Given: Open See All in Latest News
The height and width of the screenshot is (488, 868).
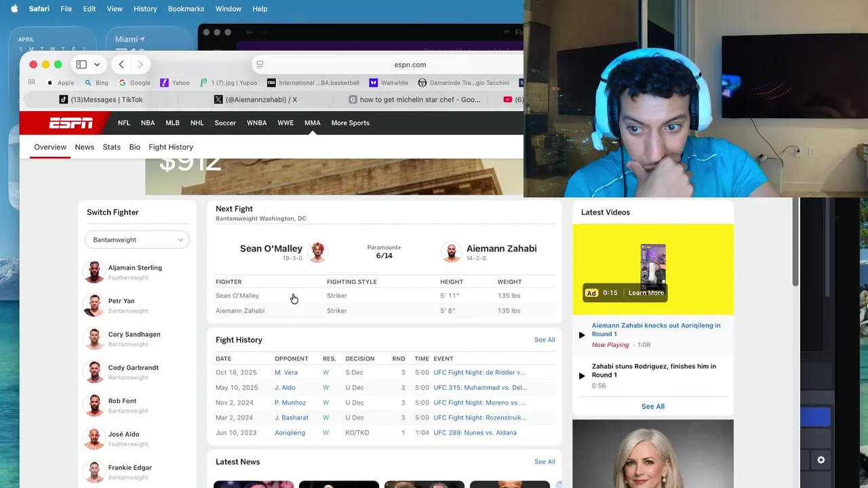Looking at the screenshot, I should coord(545,462).
